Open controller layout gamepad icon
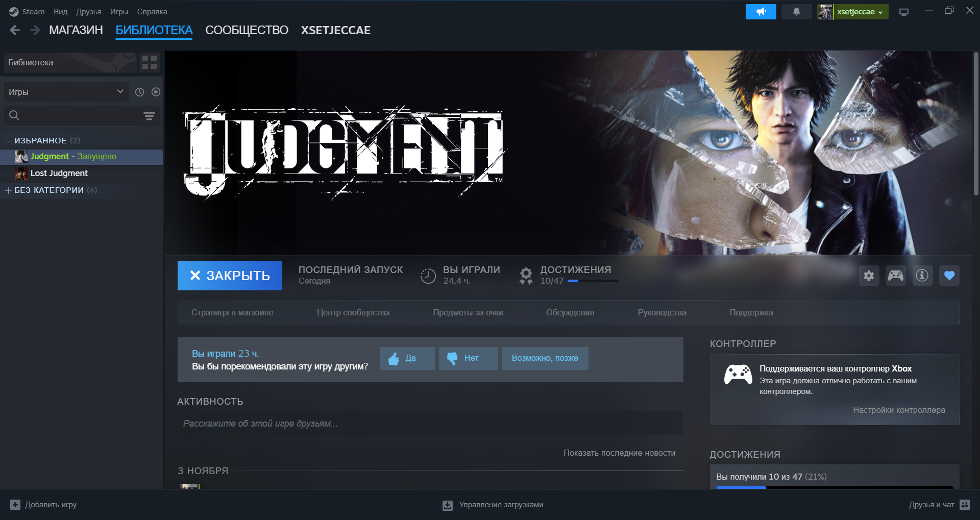The width and height of the screenshot is (980, 520). [x=895, y=276]
